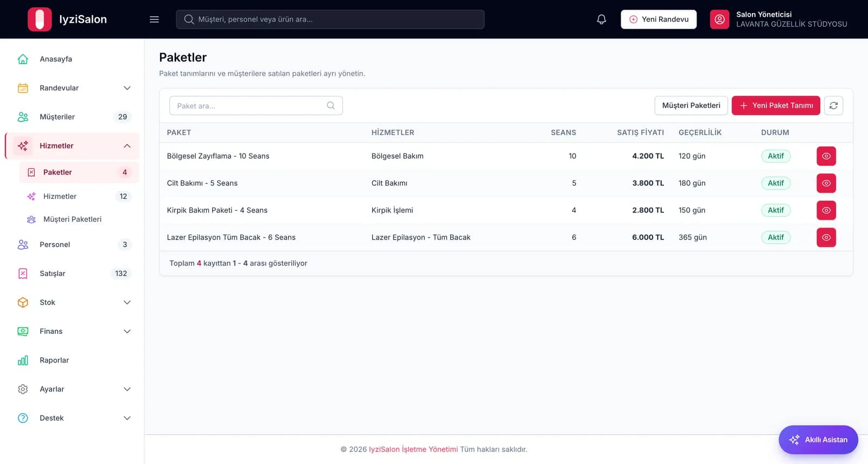
Task: Focus the global Müşteri, personel search box
Action: (330, 20)
